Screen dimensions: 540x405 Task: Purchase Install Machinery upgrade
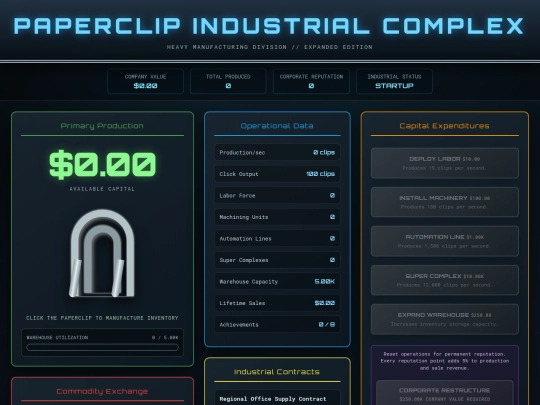coord(445,202)
